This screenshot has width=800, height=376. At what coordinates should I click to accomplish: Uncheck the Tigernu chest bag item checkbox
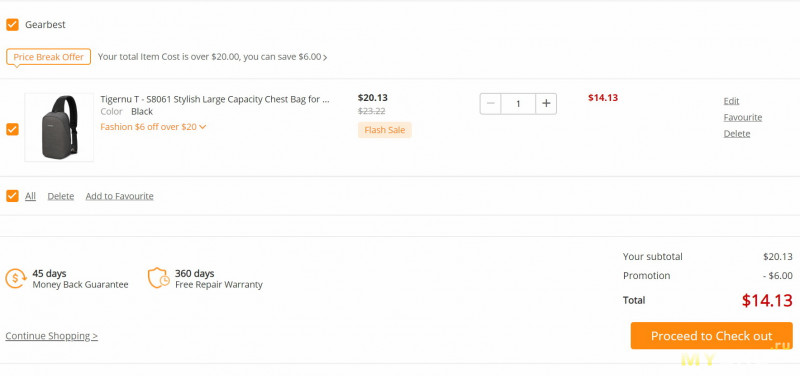(x=12, y=130)
